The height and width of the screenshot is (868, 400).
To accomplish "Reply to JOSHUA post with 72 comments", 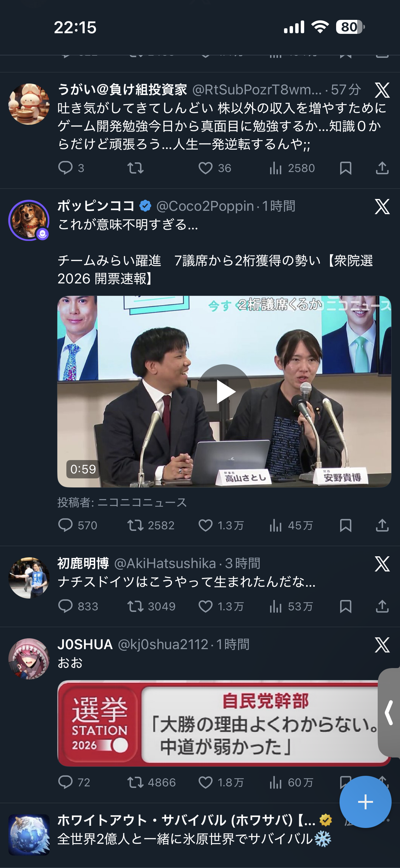I will tap(74, 782).
